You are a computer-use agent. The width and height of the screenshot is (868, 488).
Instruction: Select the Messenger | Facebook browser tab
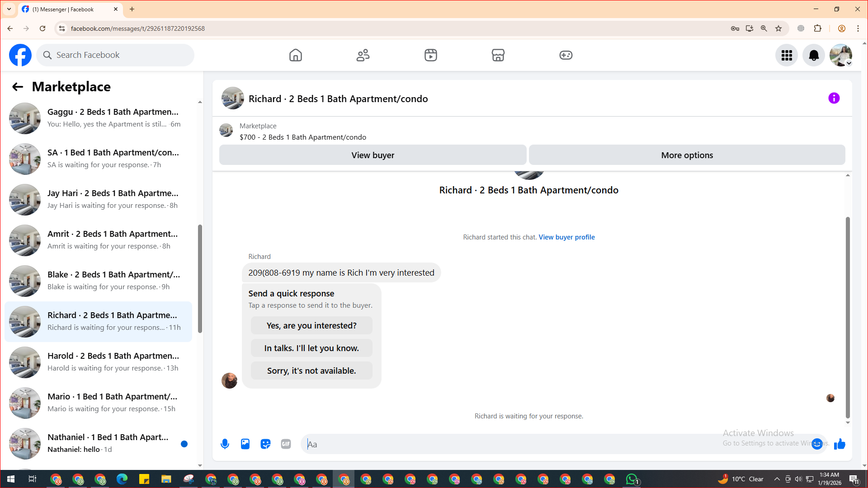pyautogui.click(x=70, y=9)
